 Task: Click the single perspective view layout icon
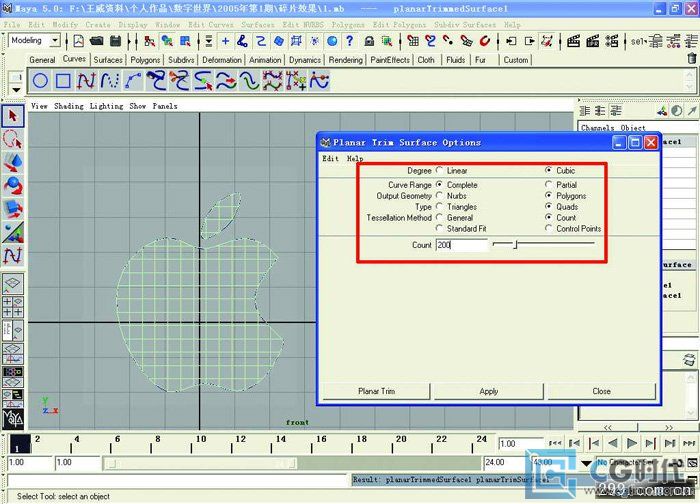[12, 283]
